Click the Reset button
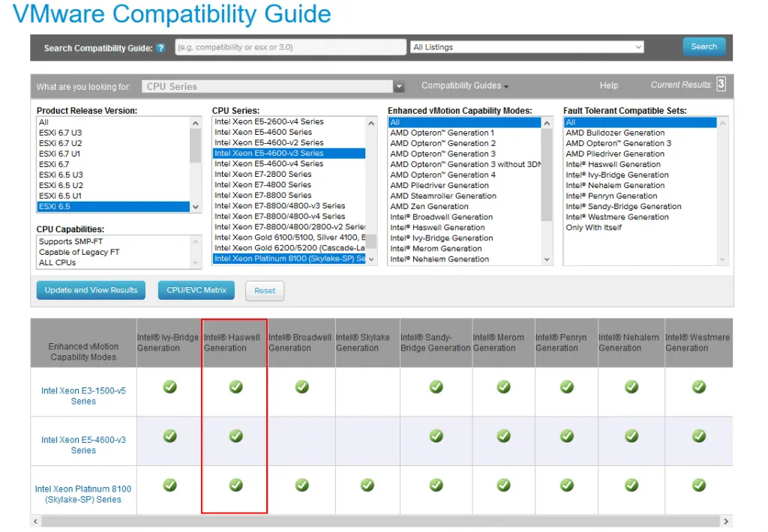 pos(265,291)
